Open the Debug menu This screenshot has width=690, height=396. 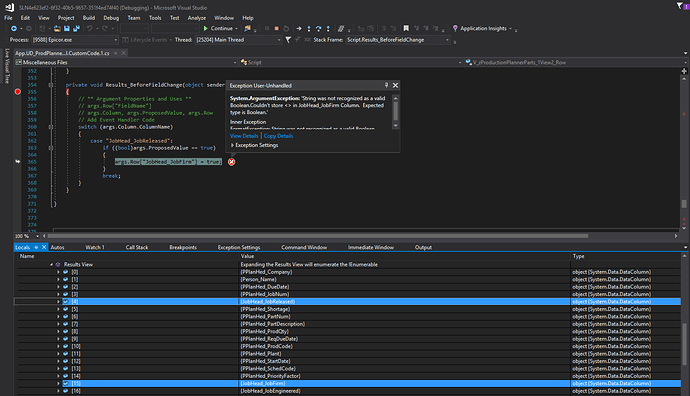tap(111, 18)
